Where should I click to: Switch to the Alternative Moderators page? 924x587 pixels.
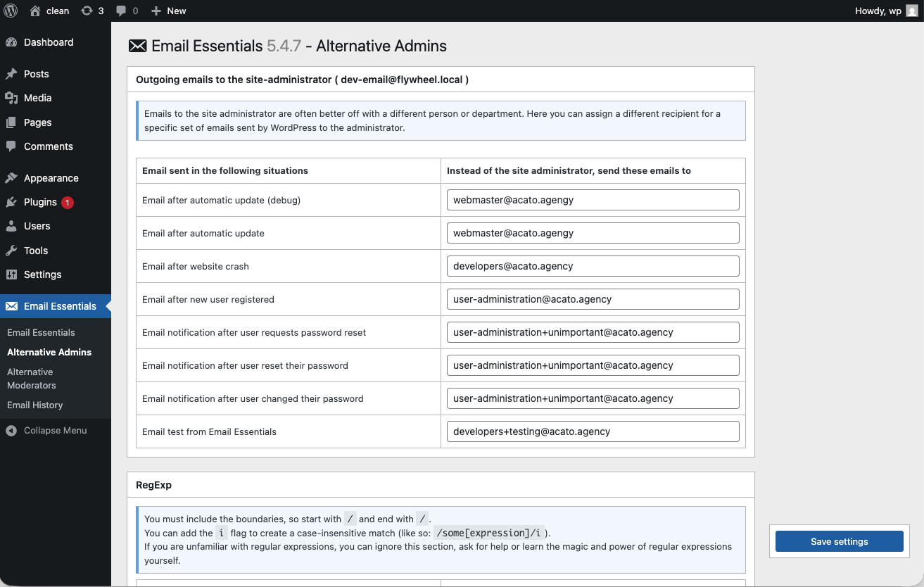pos(30,378)
